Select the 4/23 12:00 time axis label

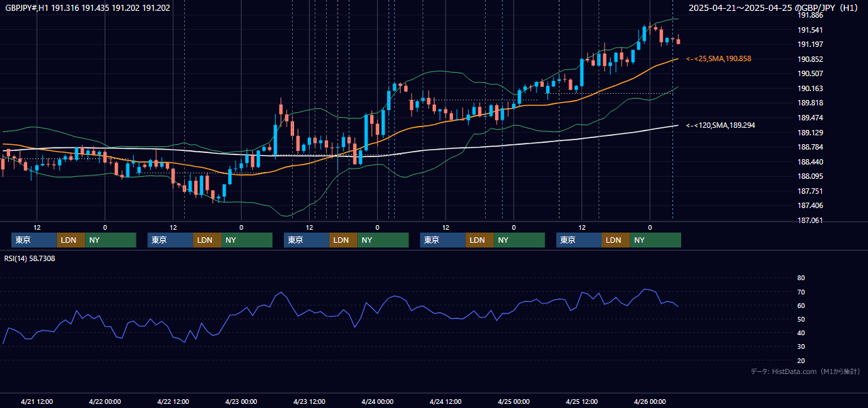309,401
